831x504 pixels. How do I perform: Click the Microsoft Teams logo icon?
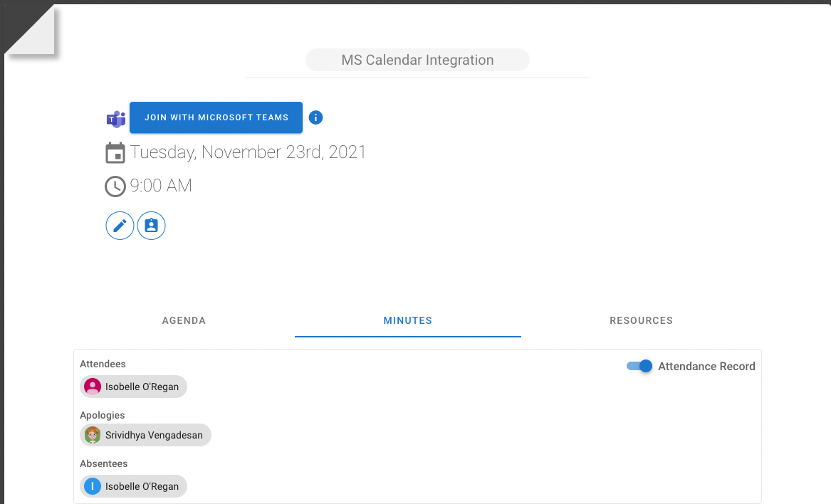[x=116, y=119]
